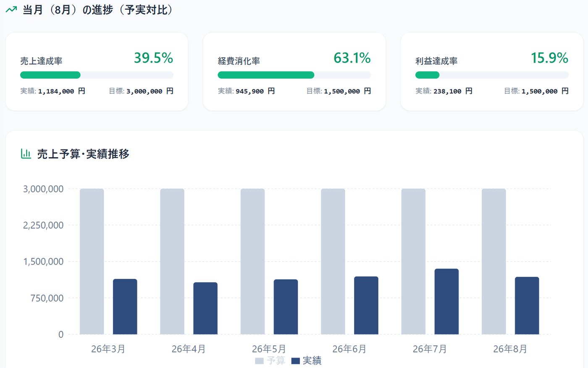Click the 実績: 1,184,000 円 figure
The width and height of the screenshot is (588, 368).
point(52,91)
